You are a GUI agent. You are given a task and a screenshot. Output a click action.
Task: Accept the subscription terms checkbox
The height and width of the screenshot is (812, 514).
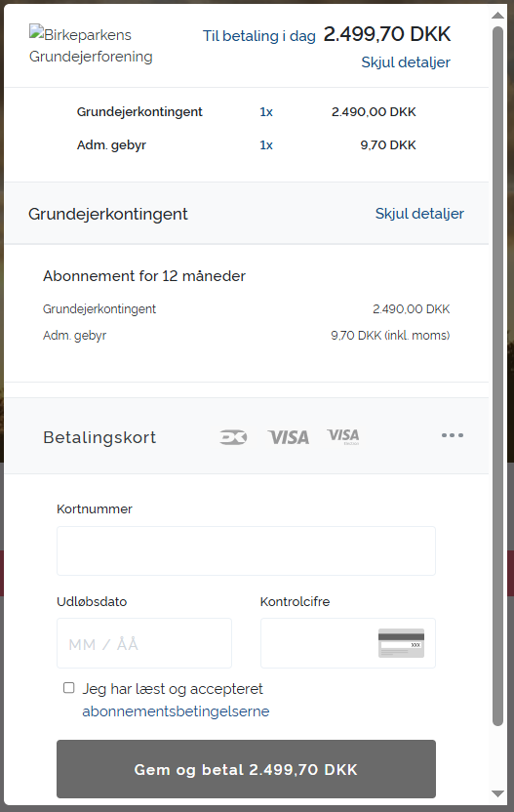pyautogui.click(x=69, y=688)
